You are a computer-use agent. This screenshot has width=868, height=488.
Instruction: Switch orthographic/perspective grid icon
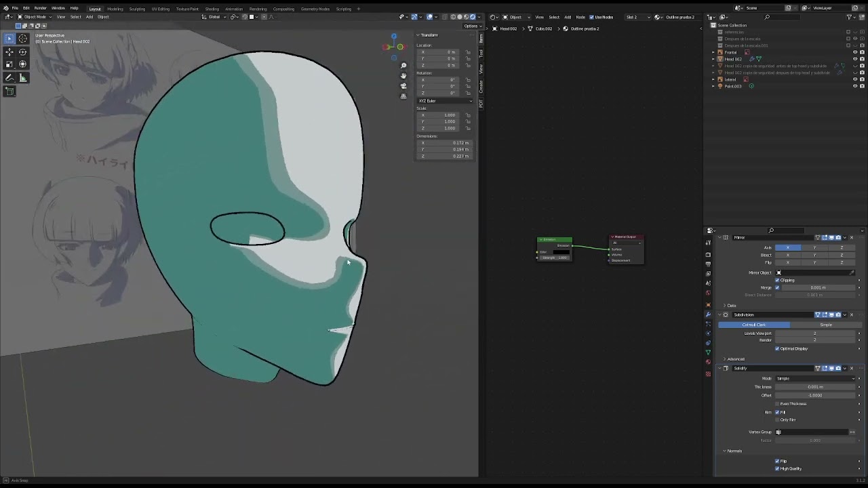403,96
